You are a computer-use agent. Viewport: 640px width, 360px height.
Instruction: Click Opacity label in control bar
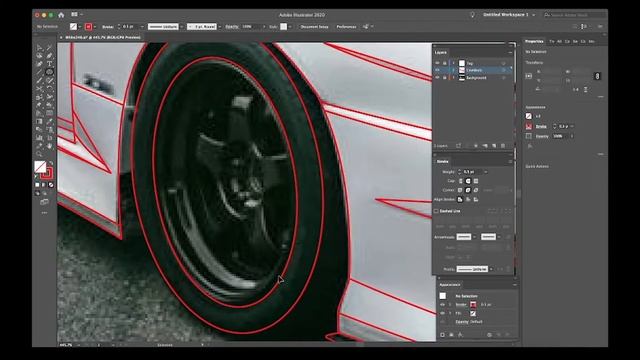pyautogui.click(x=232, y=27)
